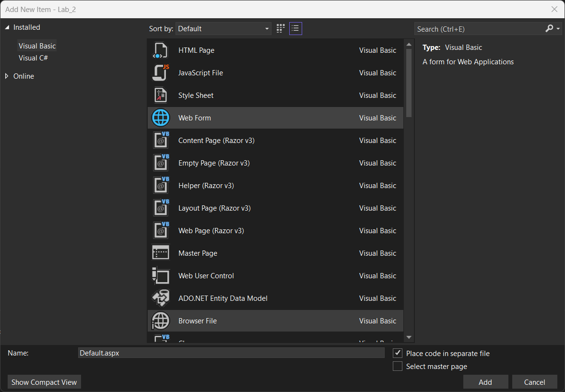Switch to small icons grid view
565x392 pixels.
click(280, 28)
